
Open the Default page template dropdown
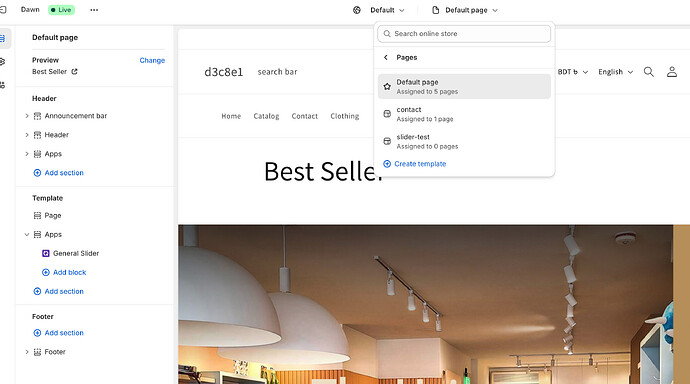465,10
